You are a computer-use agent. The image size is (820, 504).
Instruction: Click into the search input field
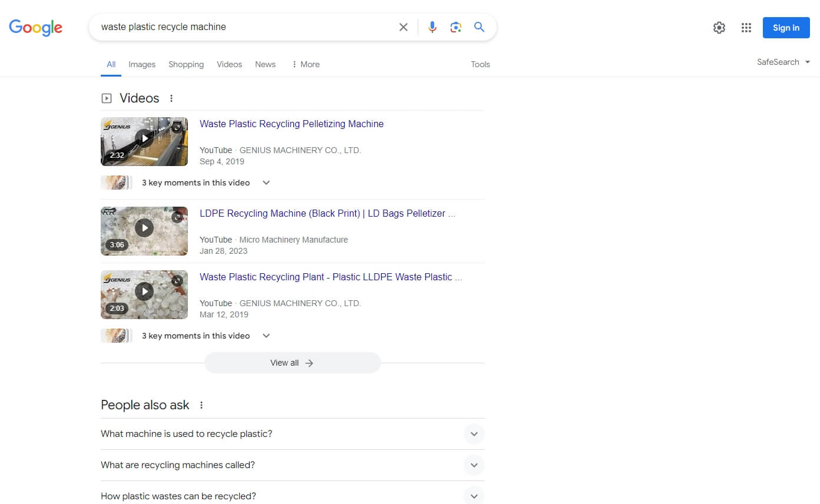click(x=247, y=27)
